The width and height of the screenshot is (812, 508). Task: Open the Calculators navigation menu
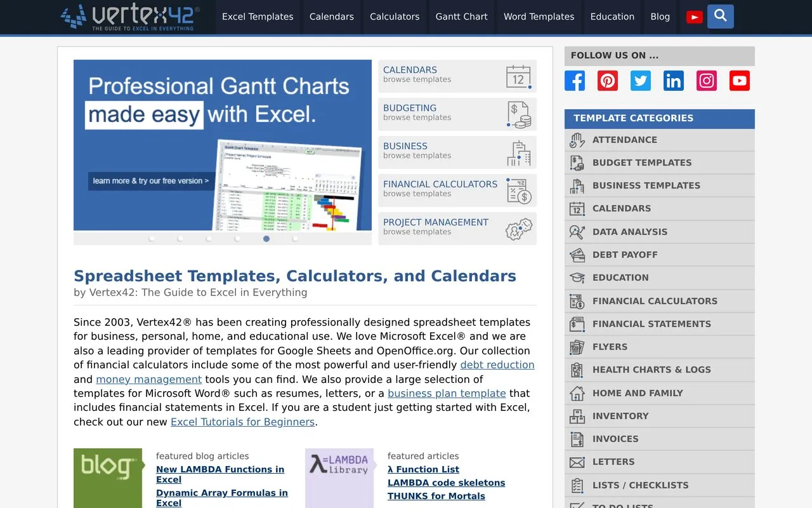tap(395, 17)
